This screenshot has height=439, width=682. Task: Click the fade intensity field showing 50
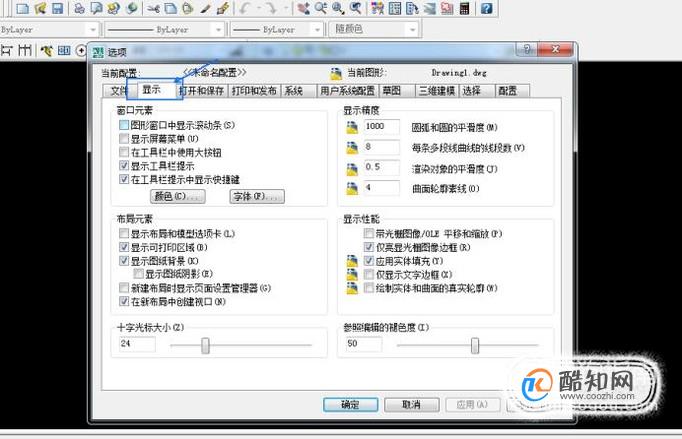click(364, 344)
